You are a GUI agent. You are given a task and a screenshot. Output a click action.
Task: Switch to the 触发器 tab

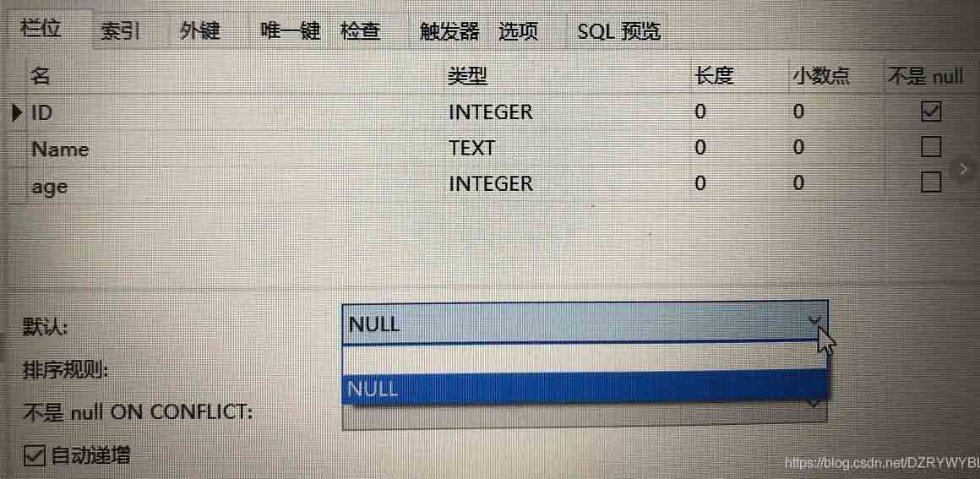coord(449,30)
